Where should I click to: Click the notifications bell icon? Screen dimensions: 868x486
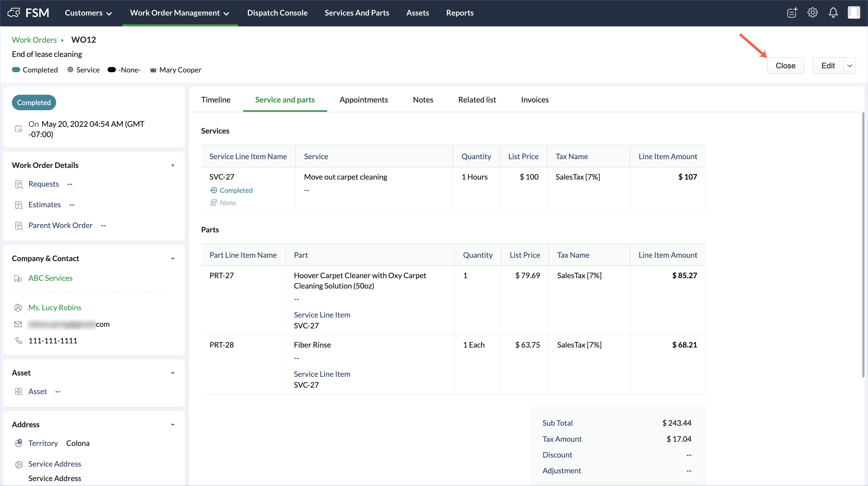click(x=833, y=13)
